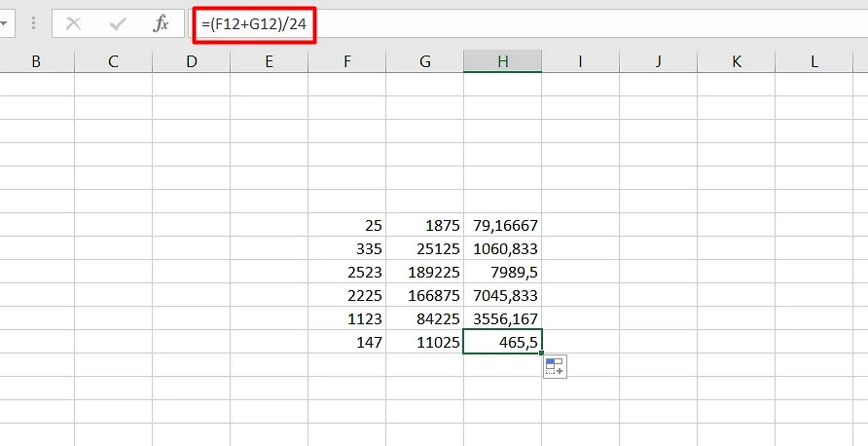The image size is (868, 446).
Task: Select column G header
Action: (424, 61)
